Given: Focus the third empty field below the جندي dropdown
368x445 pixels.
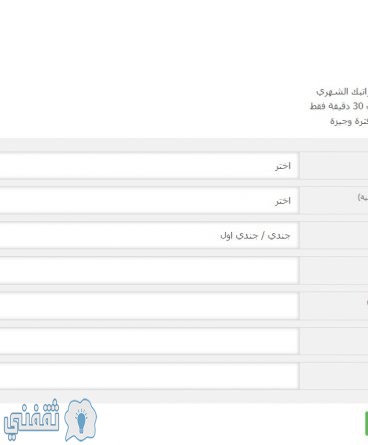Looking at the screenshot, I should click(x=149, y=341).
